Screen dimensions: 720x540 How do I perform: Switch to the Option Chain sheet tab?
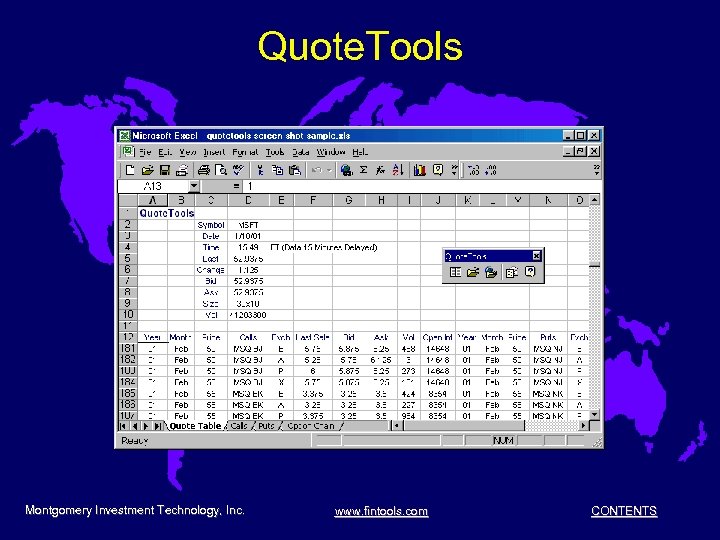[x=311, y=426]
